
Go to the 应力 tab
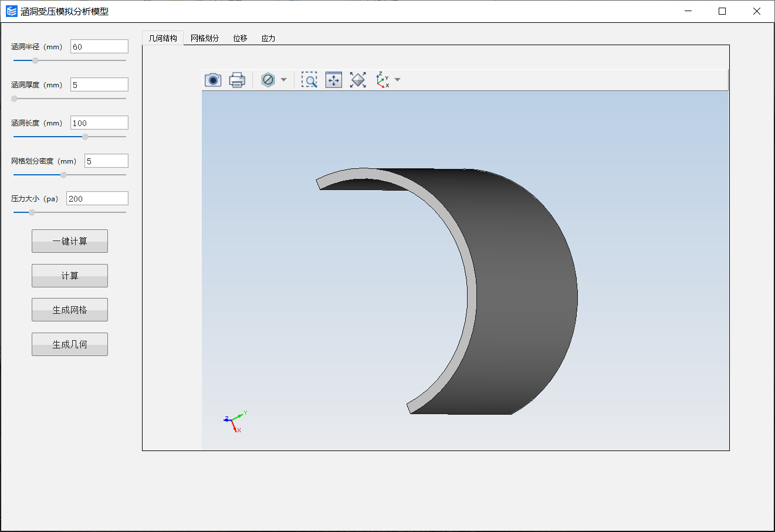click(x=268, y=38)
